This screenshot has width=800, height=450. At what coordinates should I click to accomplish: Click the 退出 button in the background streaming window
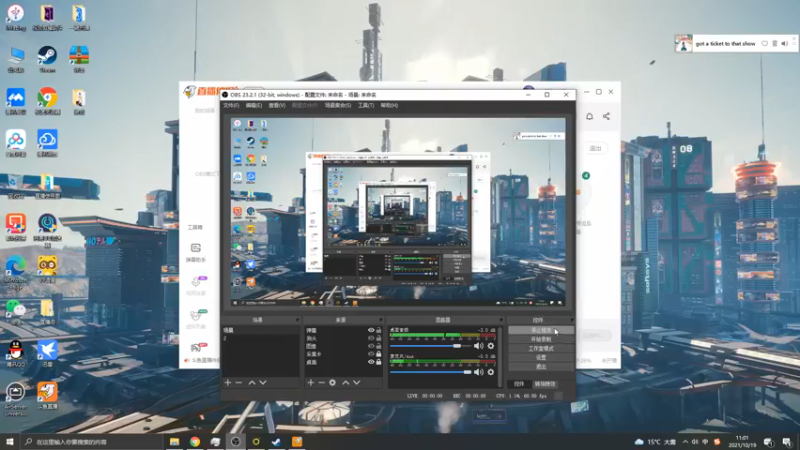coord(595,148)
